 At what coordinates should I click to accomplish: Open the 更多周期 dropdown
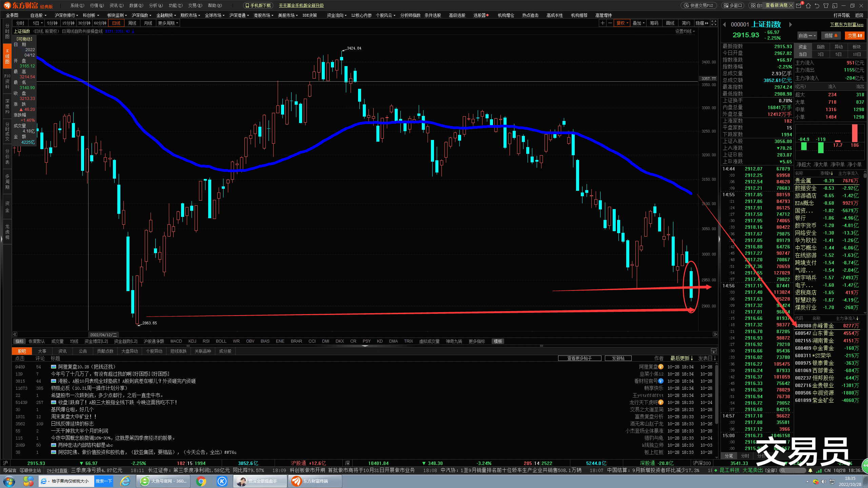(168, 23)
